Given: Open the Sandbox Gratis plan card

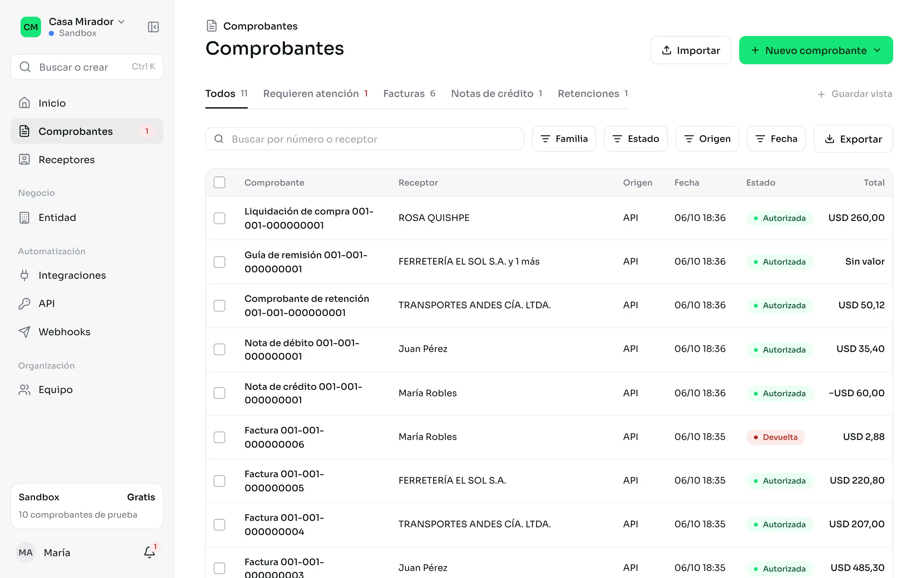Looking at the screenshot, I should [87, 506].
